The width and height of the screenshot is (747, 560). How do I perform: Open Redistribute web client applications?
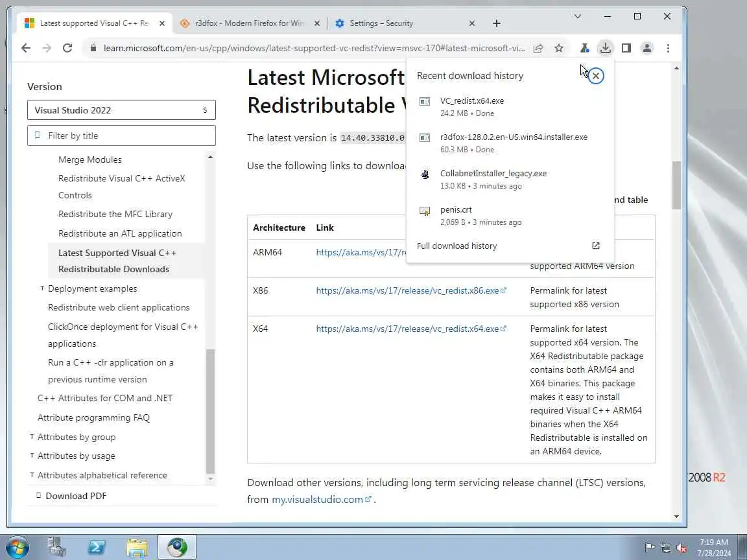pyautogui.click(x=119, y=308)
